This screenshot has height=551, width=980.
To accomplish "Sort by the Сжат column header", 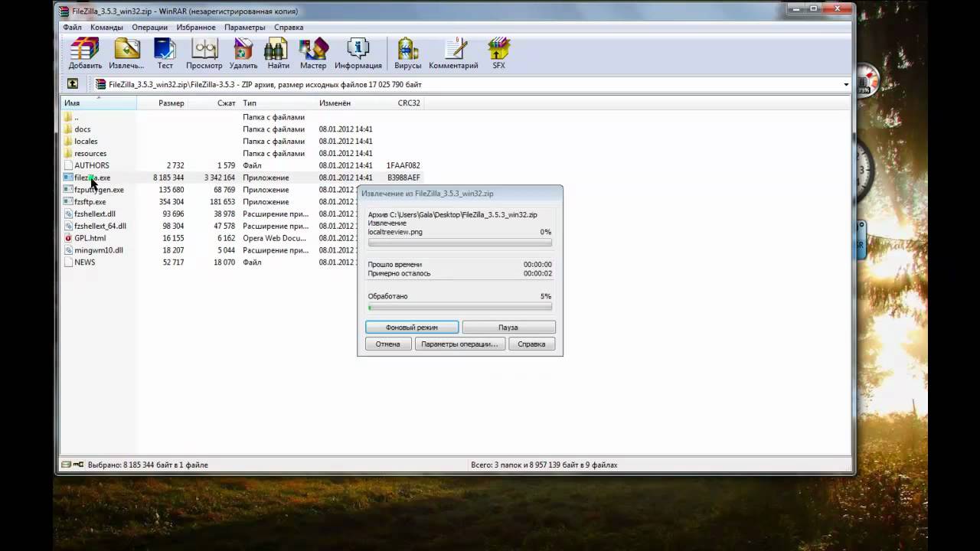I will coord(214,103).
